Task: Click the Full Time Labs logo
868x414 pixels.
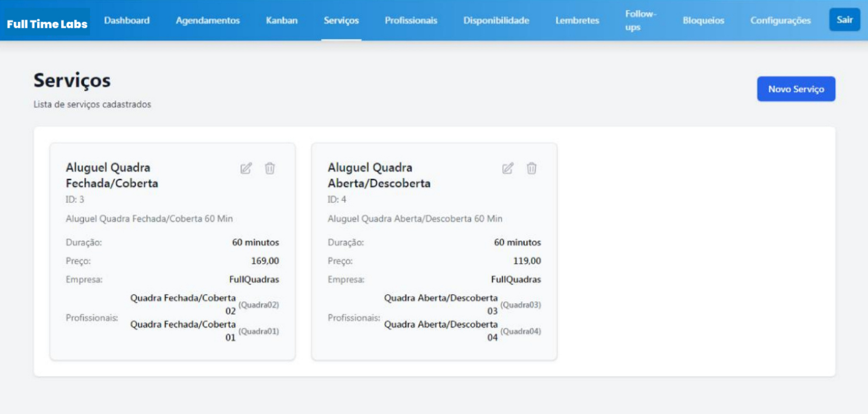Action: tap(47, 24)
